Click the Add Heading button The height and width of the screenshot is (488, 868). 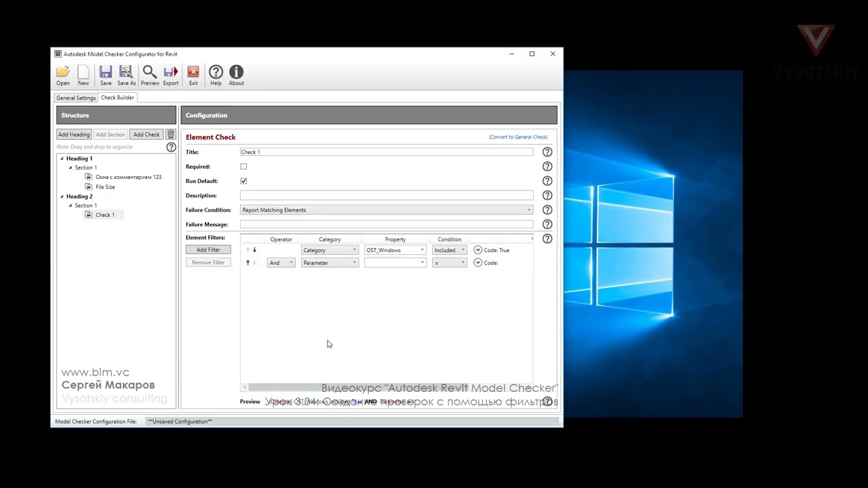74,134
